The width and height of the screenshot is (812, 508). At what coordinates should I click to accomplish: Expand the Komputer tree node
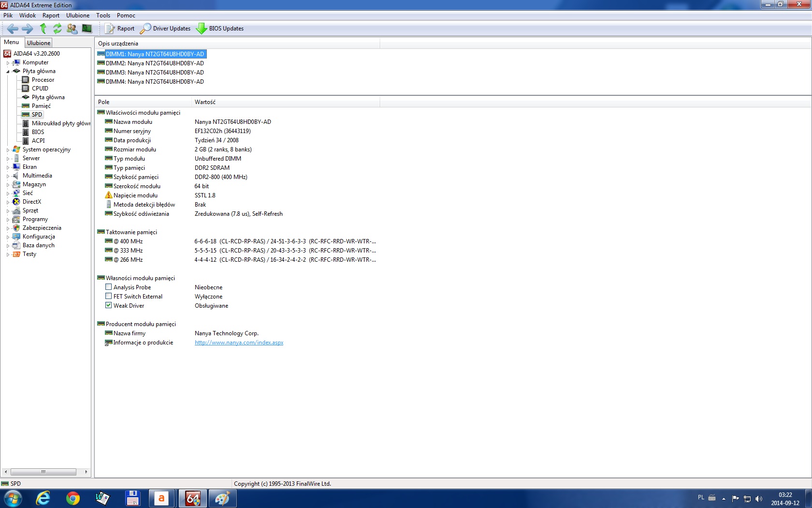coord(8,63)
